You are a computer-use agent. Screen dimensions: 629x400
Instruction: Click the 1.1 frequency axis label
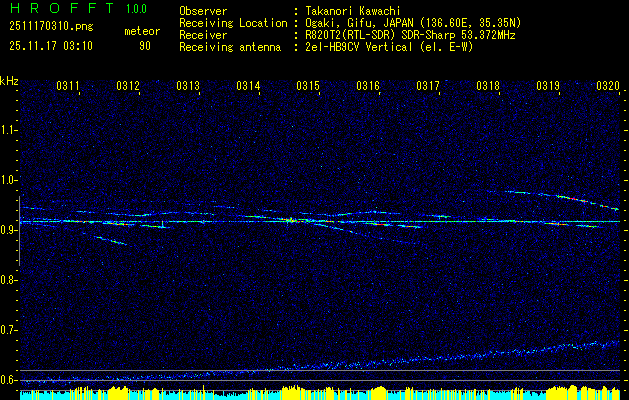click(7, 130)
